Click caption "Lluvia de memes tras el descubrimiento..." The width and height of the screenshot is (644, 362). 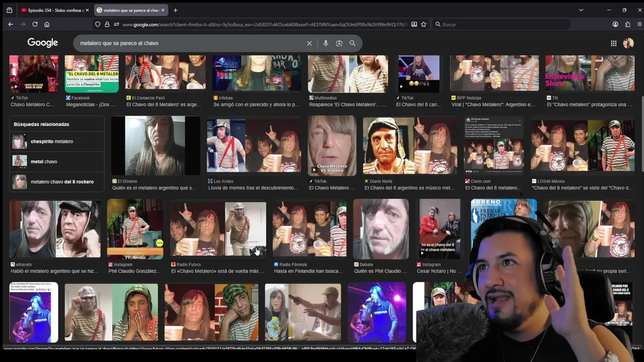point(253,188)
